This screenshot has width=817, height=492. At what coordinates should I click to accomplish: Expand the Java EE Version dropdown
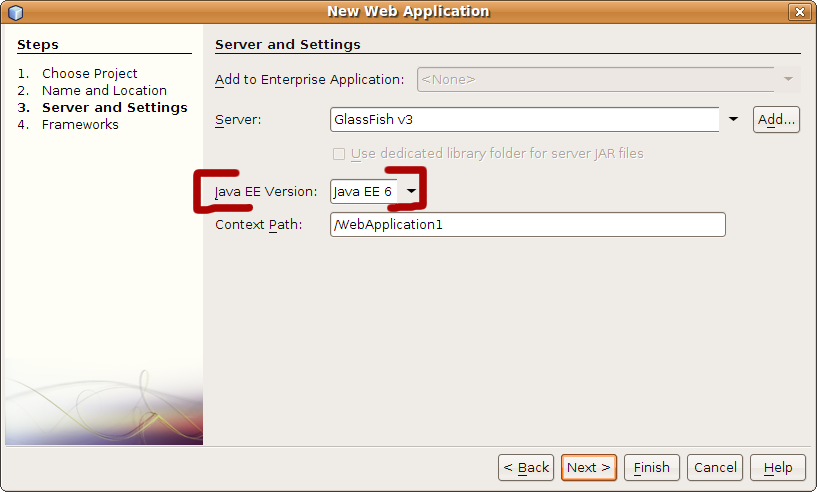coord(411,191)
